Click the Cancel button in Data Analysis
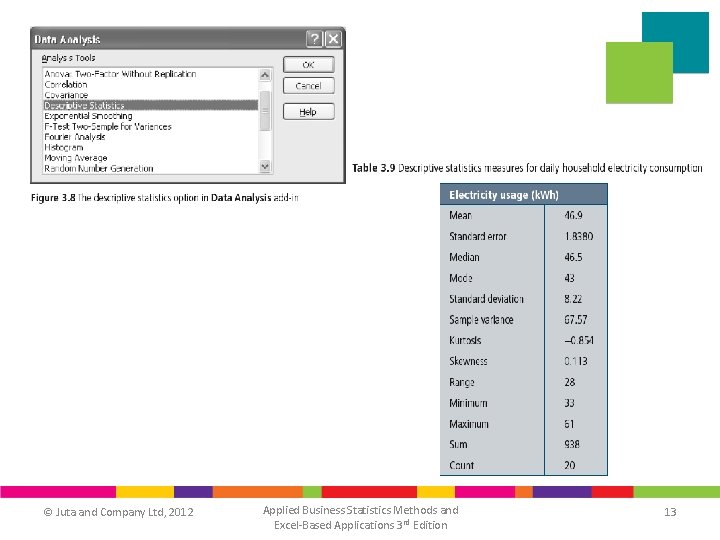 click(309, 86)
